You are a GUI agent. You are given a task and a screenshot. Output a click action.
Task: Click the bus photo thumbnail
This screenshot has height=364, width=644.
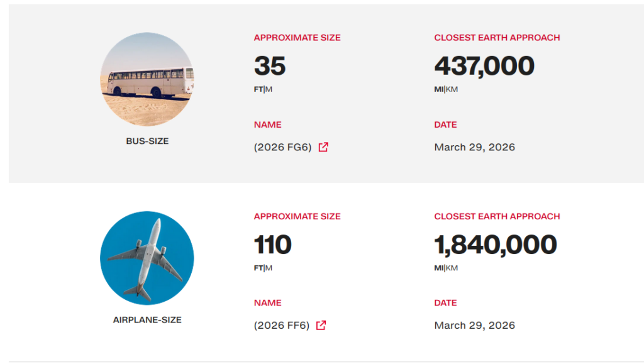pos(147,80)
